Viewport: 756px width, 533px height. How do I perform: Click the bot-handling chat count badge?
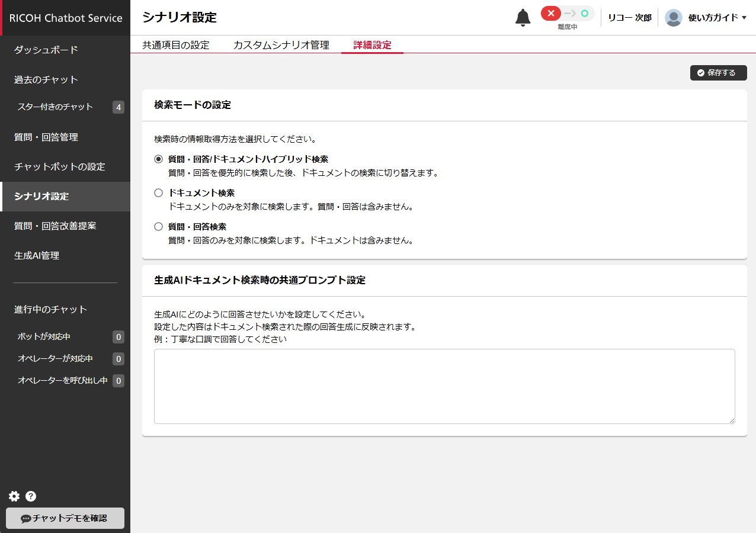(x=118, y=337)
